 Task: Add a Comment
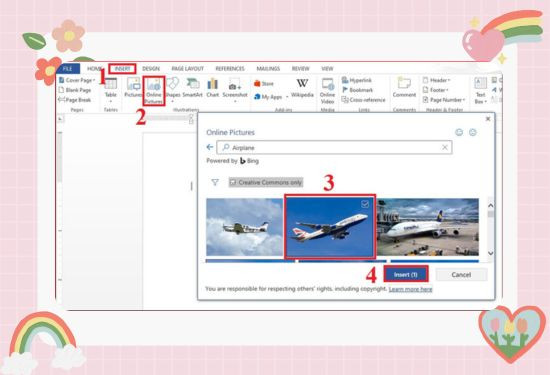click(x=404, y=88)
